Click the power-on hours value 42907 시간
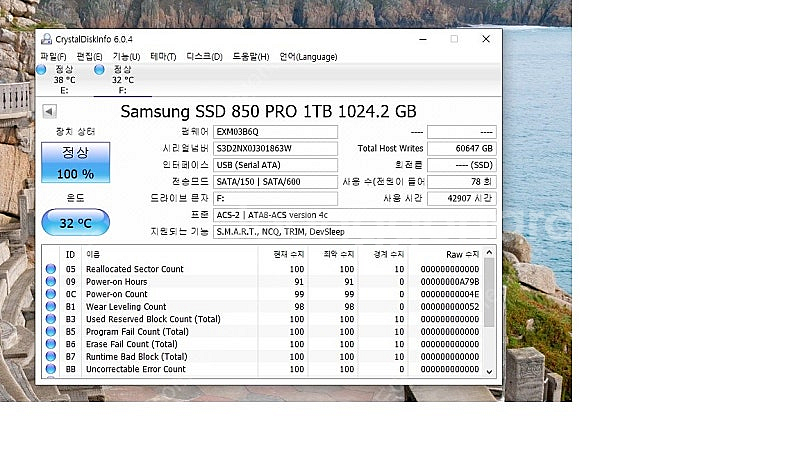 click(x=461, y=198)
